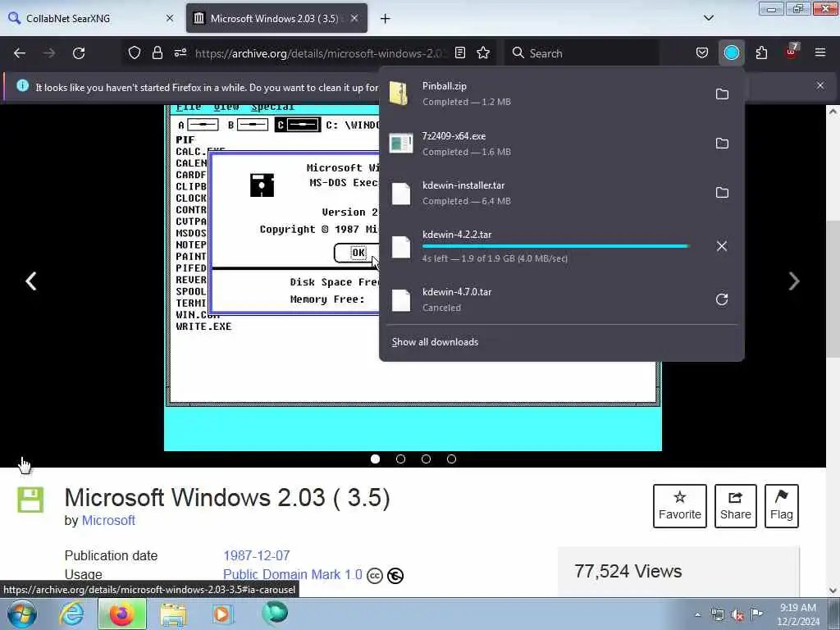Screen dimensions: 840x630
Task: Open tracking protection shield icon
Action: click(x=135, y=52)
